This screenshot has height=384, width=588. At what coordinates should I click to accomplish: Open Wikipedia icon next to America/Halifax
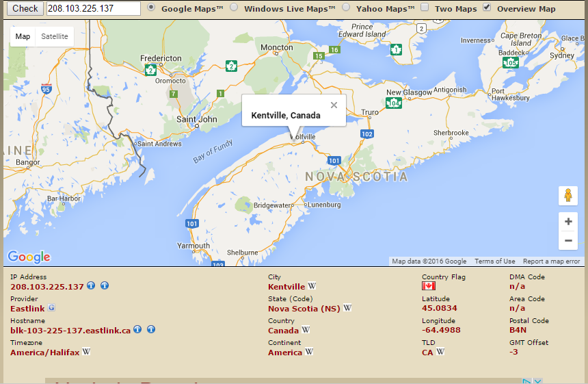coord(86,352)
